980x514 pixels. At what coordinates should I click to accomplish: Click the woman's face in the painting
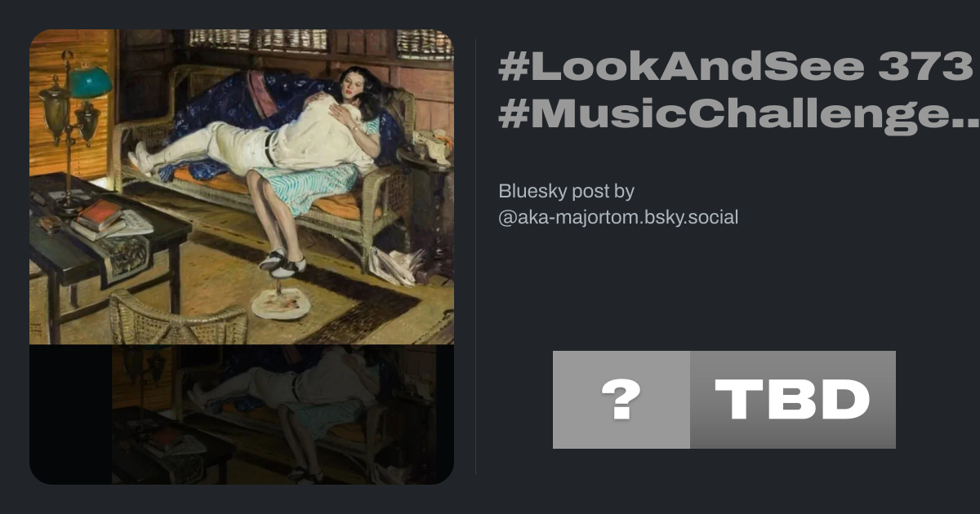click(x=354, y=84)
